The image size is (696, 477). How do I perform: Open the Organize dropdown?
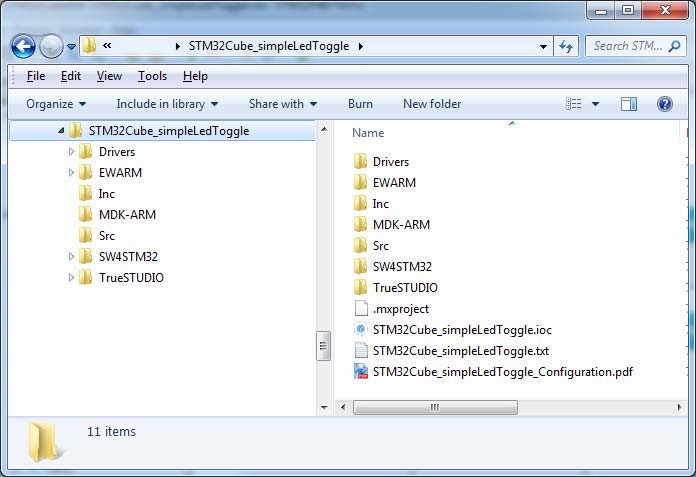pyautogui.click(x=56, y=104)
